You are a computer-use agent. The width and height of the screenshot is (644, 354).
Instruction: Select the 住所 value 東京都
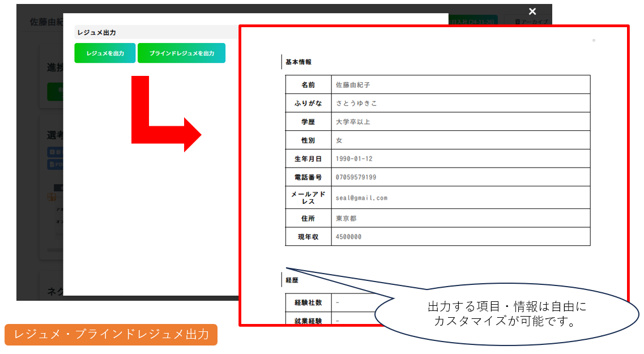(346, 218)
